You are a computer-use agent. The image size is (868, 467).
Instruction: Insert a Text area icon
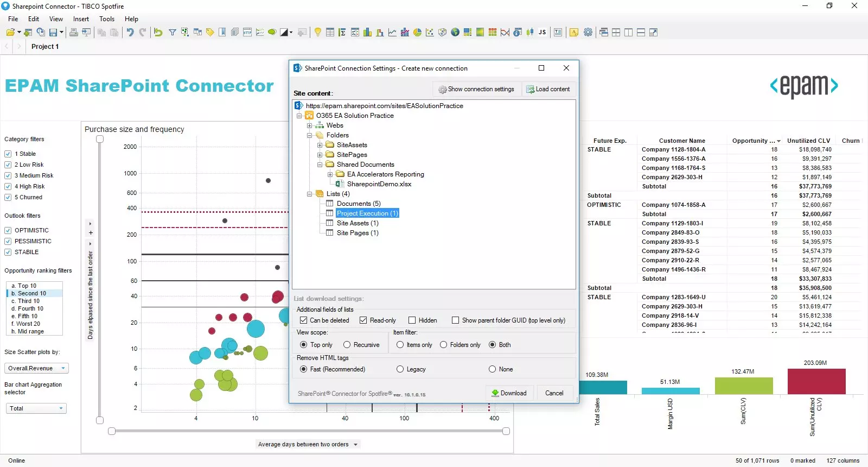(558, 32)
